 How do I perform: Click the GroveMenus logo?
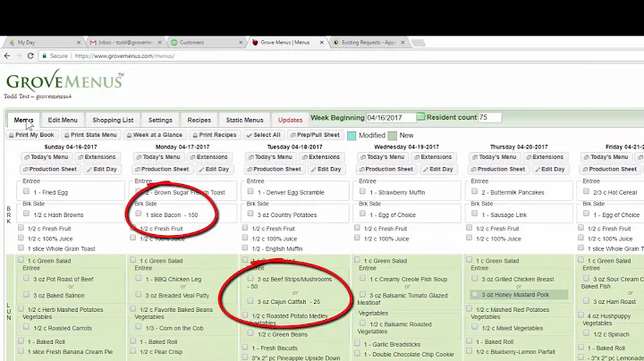tap(64, 80)
